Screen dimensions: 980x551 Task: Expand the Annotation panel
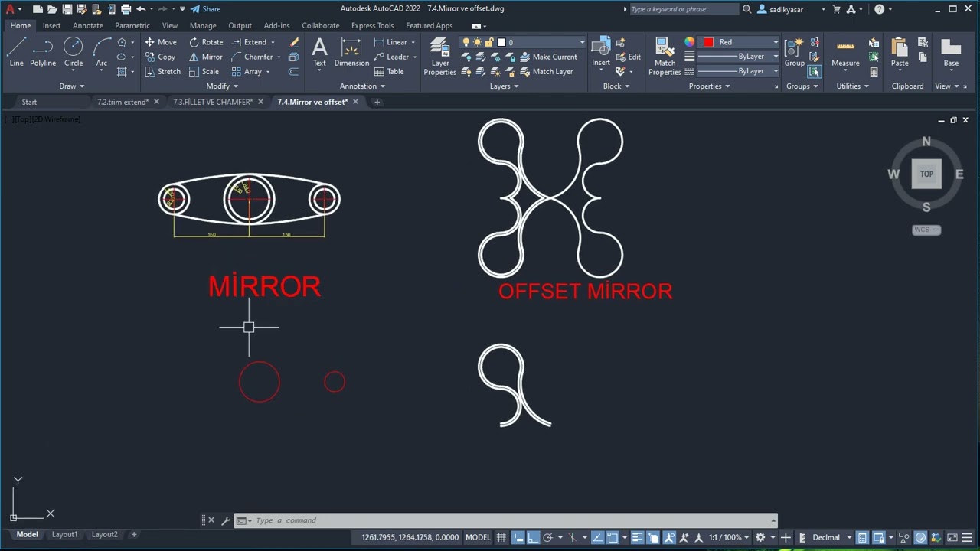click(x=363, y=86)
